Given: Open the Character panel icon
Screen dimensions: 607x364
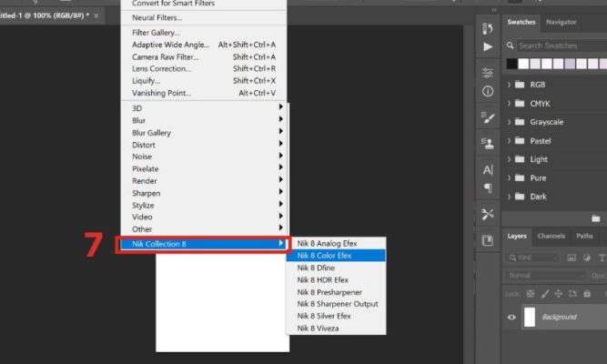Looking at the screenshot, I should coord(488,170).
